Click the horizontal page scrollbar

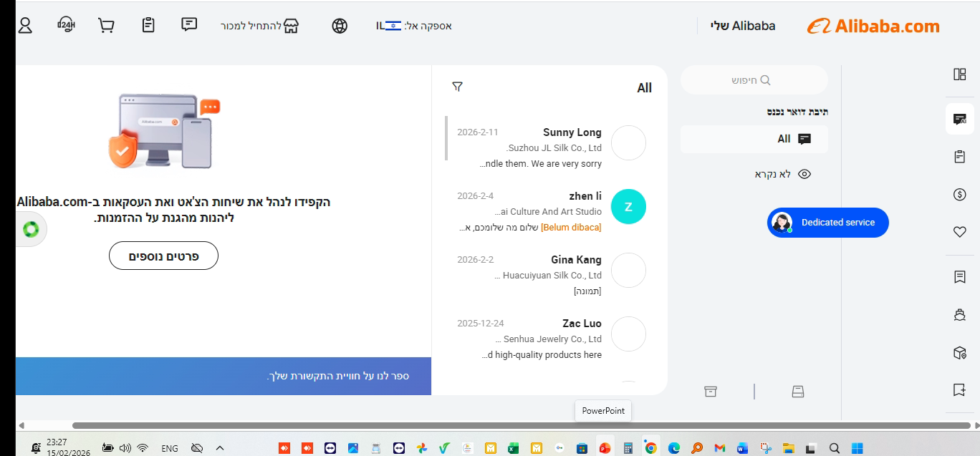coord(520,425)
